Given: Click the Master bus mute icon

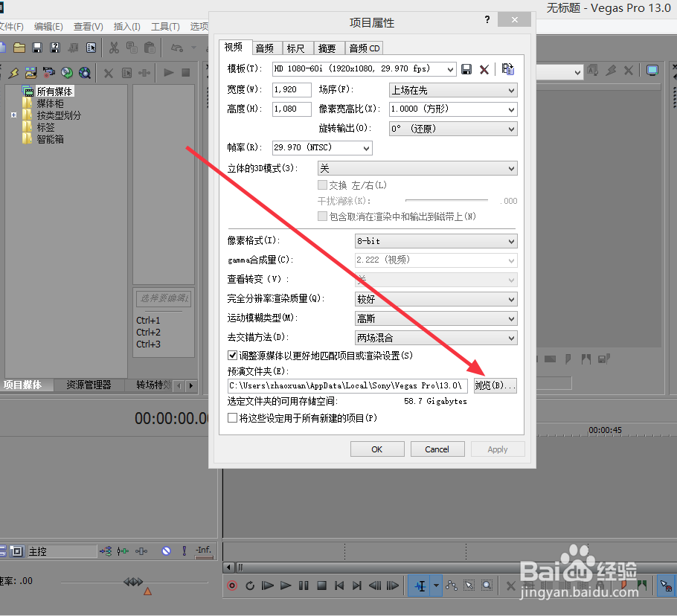Looking at the screenshot, I should (166, 551).
